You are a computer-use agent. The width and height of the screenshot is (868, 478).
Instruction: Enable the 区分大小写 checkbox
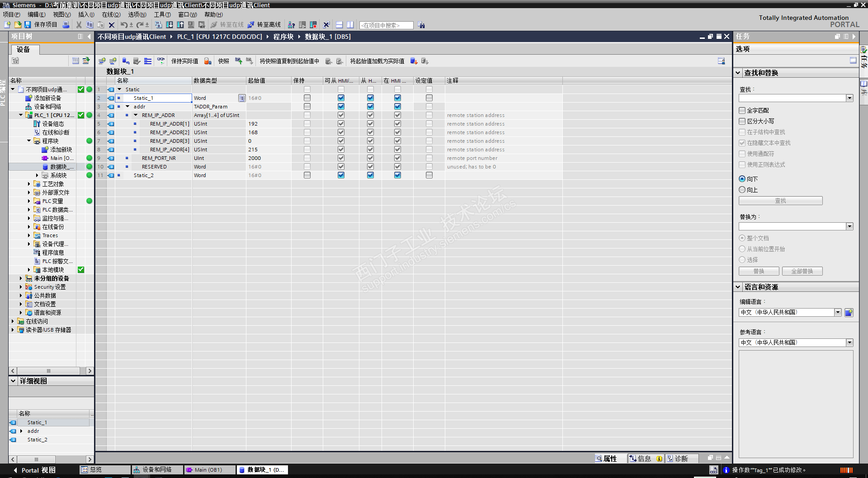(x=742, y=121)
